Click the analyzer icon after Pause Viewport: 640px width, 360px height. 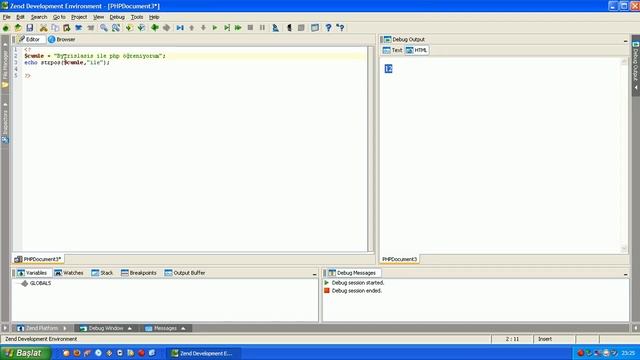[276, 28]
